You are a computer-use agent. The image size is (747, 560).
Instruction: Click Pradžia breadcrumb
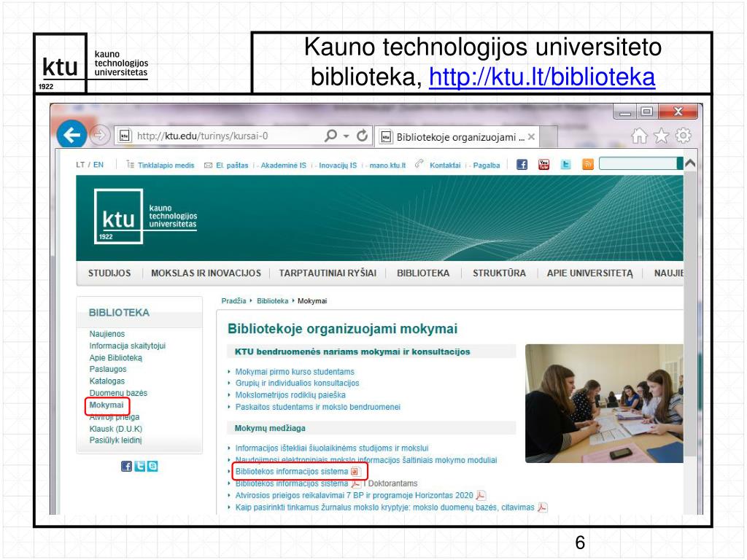(x=233, y=301)
